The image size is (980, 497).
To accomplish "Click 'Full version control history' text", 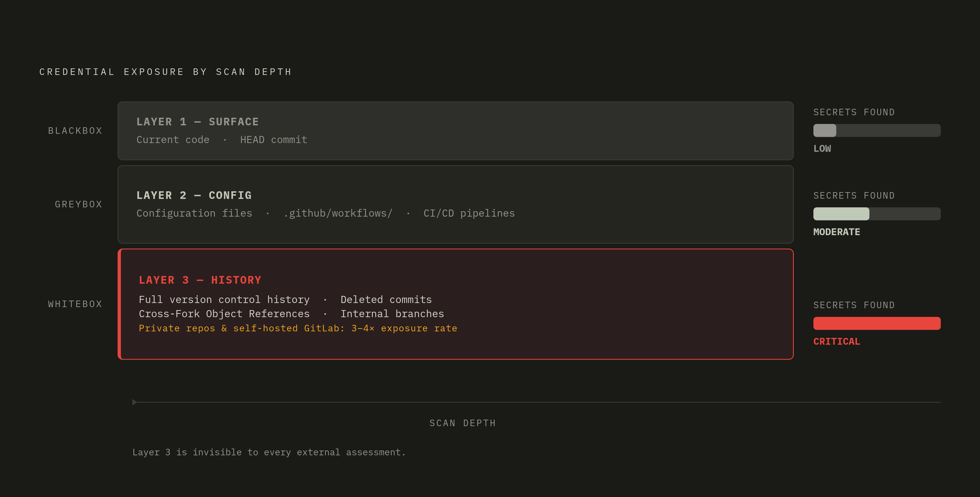I will click(x=224, y=300).
